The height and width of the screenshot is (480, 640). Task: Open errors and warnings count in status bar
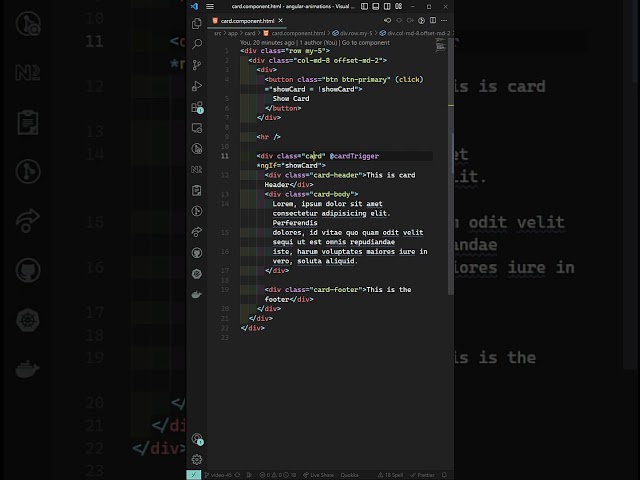[x=278, y=475]
